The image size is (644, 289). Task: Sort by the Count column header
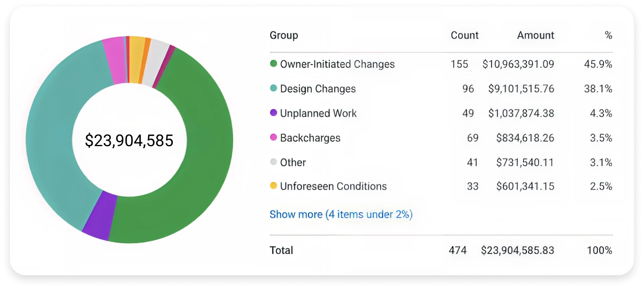tap(464, 36)
